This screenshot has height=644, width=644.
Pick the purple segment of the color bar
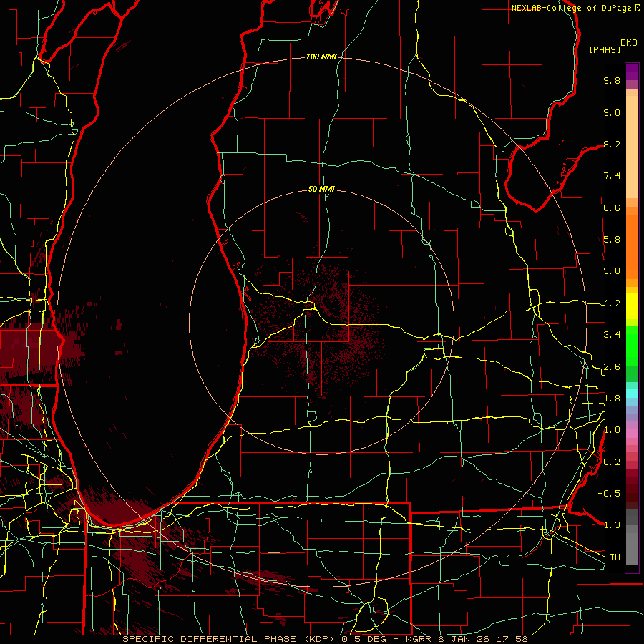[632, 72]
